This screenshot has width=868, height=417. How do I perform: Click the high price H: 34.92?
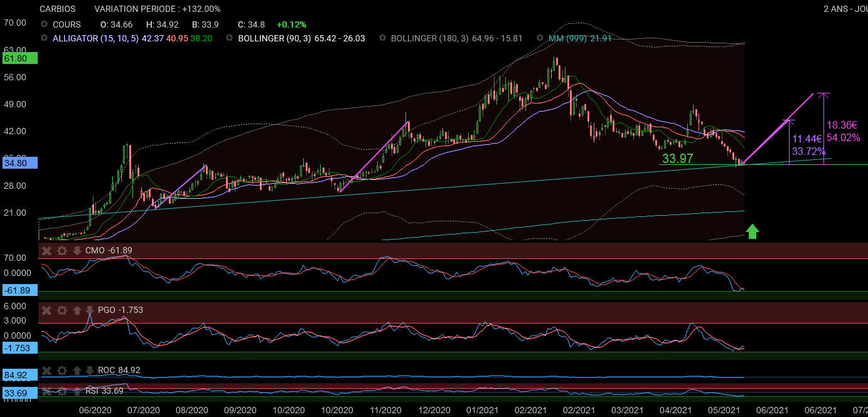point(162,24)
